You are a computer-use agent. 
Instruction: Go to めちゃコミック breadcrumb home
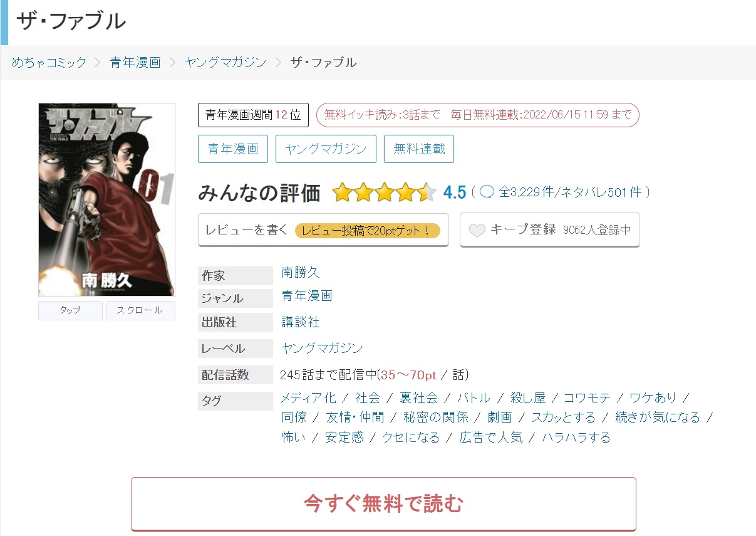pos(49,62)
